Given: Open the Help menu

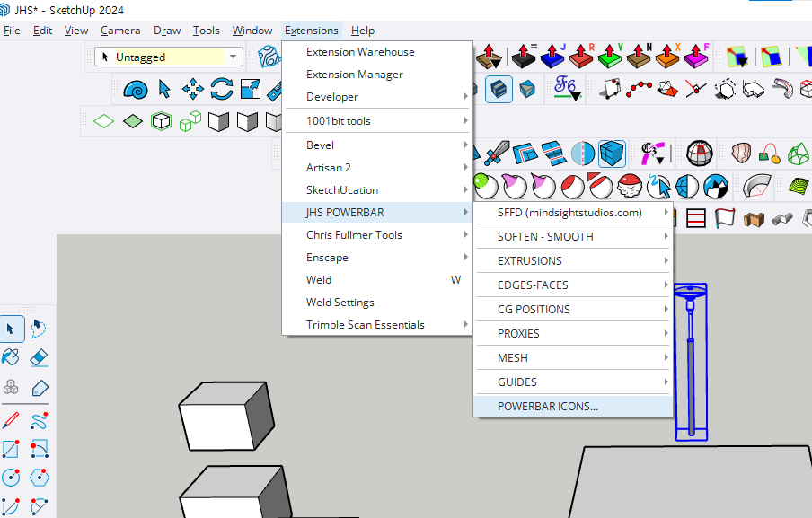Looking at the screenshot, I should pyautogui.click(x=363, y=31).
